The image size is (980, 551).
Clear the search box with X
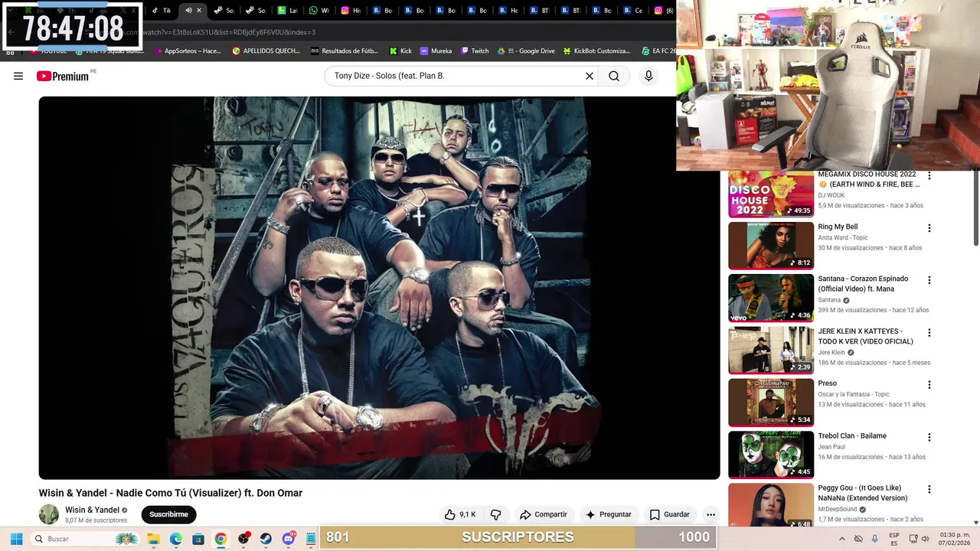pos(590,76)
